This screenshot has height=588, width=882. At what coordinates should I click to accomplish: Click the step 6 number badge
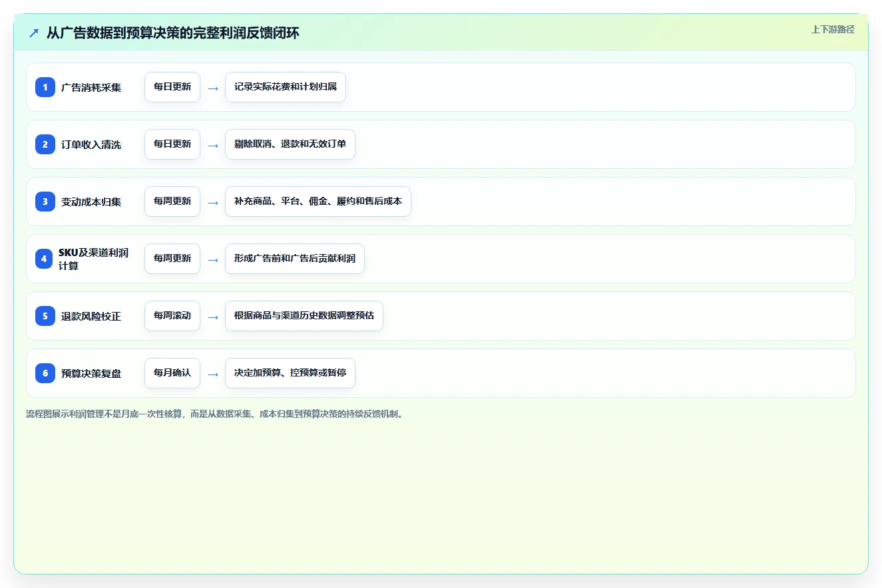pyautogui.click(x=45, y=373)
